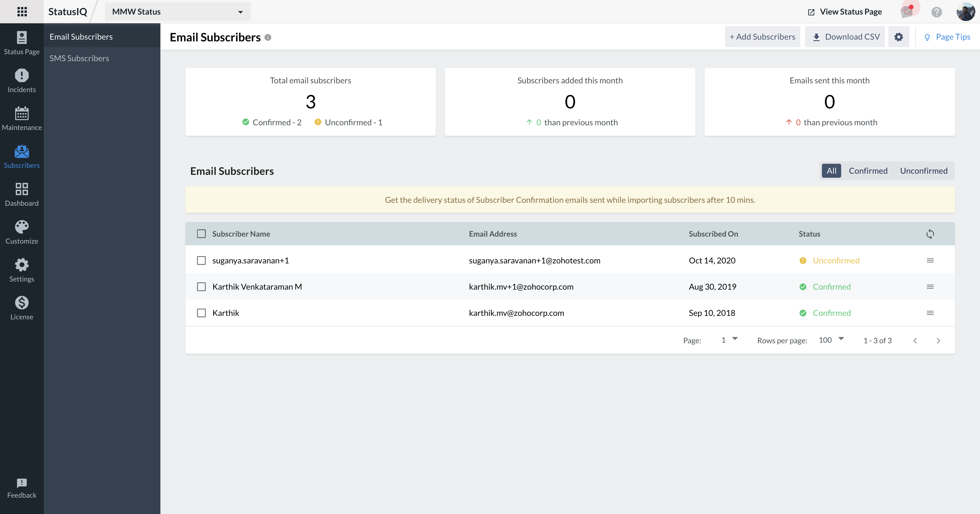Open SMS Subscribers menu item
This screenshot has width=980, height=514.
pos(79,58)
